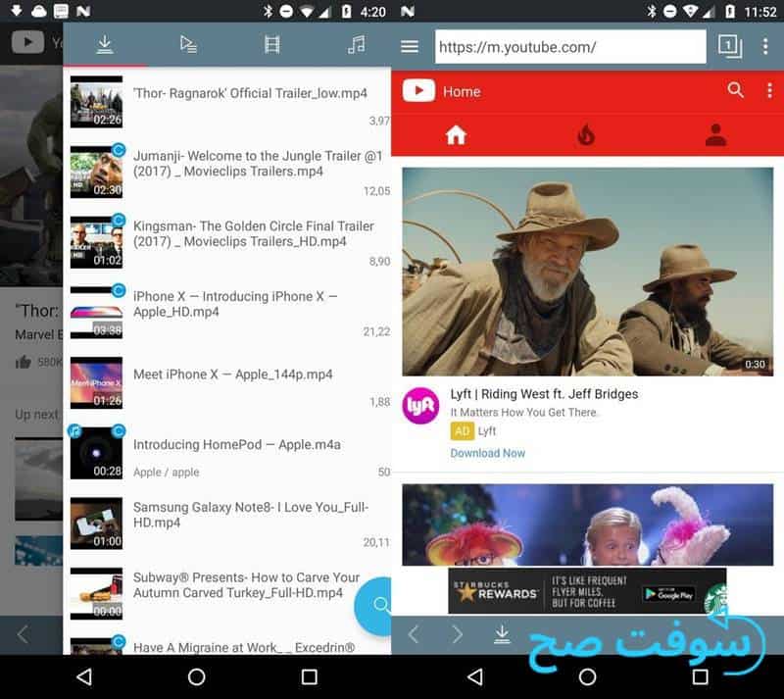
Task: Click the Kingsman trailer thumbnail
Action: [96, 242]
